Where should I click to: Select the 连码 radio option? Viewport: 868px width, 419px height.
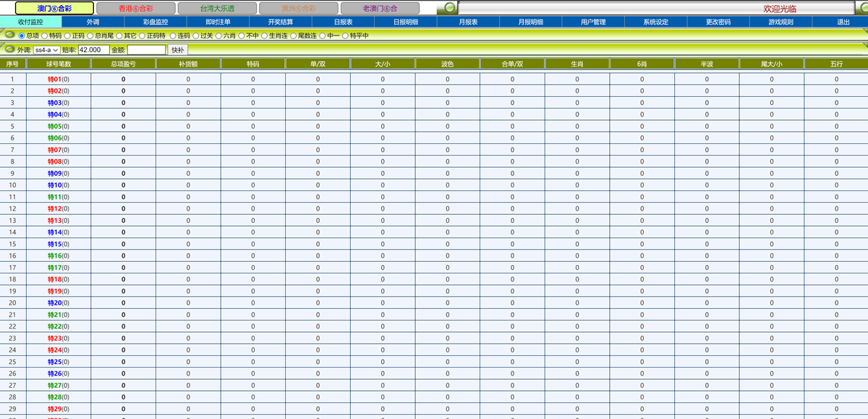172,35
